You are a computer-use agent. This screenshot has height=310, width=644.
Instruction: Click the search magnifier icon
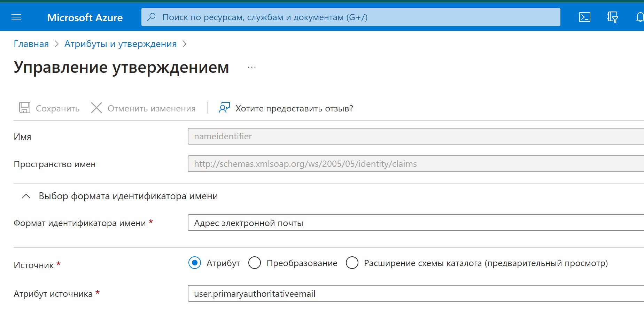[x=152, y=17]
